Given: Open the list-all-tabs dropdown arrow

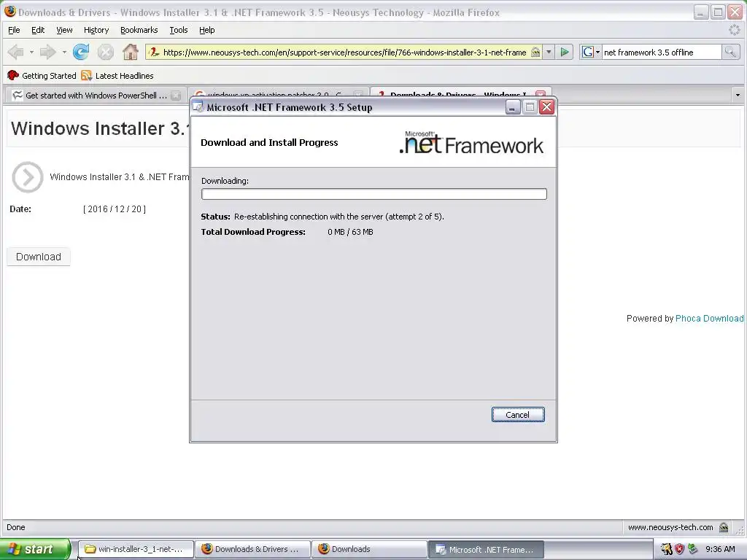Looking at the screenshot, I should click(x=738, y=96).
